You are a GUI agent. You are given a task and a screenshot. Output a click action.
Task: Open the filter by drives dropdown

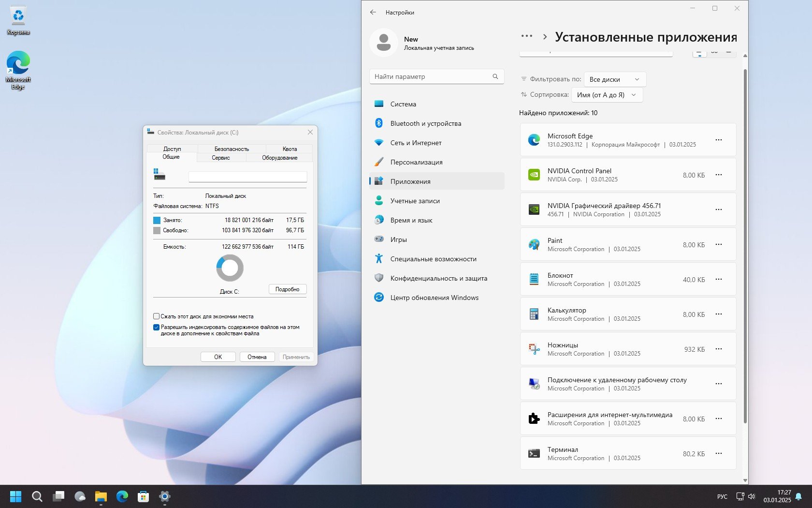(614, 79)
